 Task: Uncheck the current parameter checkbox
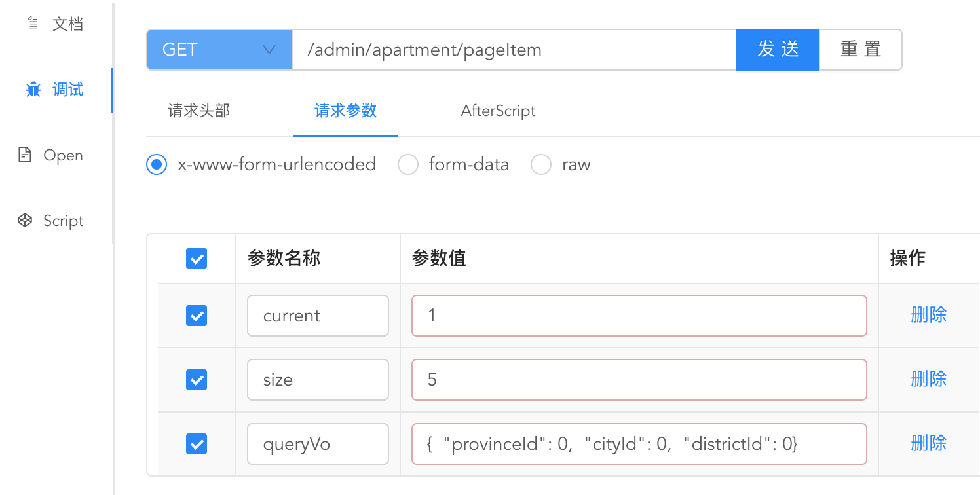coord(197,316)
